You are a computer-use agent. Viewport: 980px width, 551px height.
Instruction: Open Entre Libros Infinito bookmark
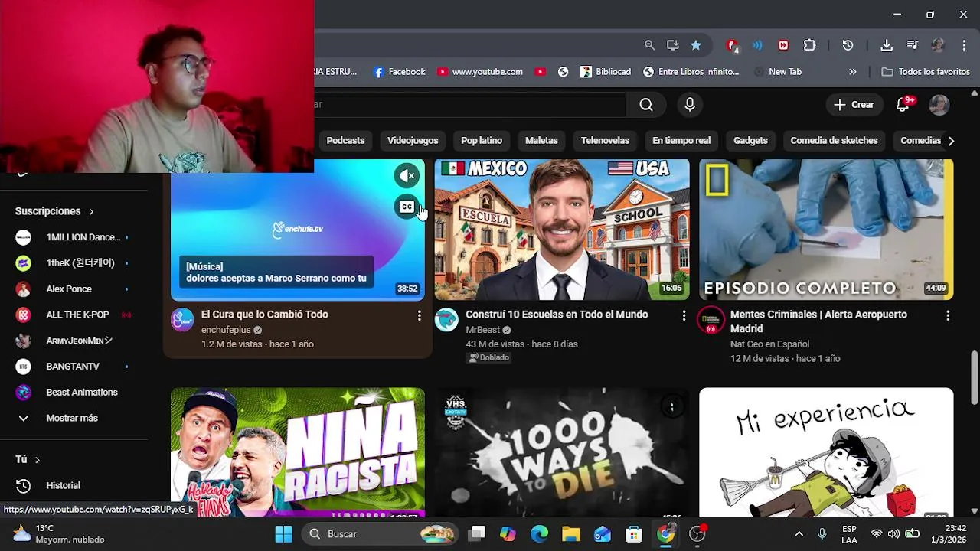(x=691, y=72)
